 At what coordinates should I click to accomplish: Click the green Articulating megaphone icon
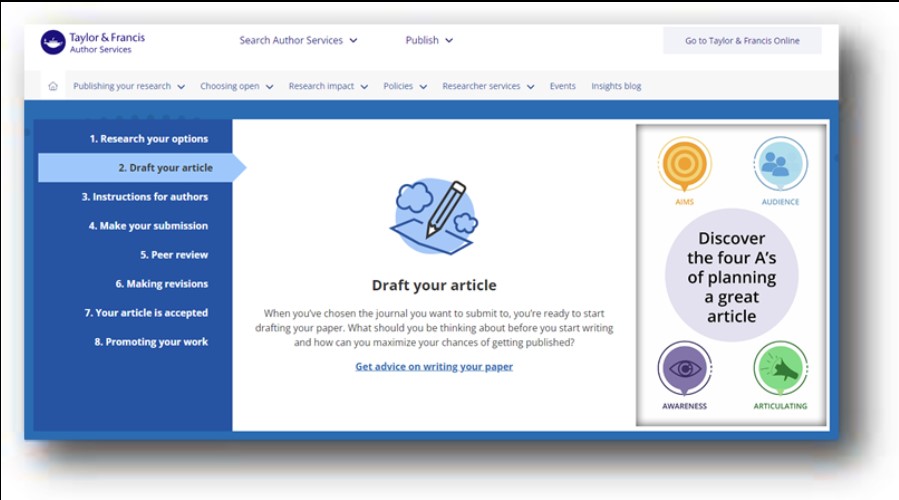(x=779, y=368)
